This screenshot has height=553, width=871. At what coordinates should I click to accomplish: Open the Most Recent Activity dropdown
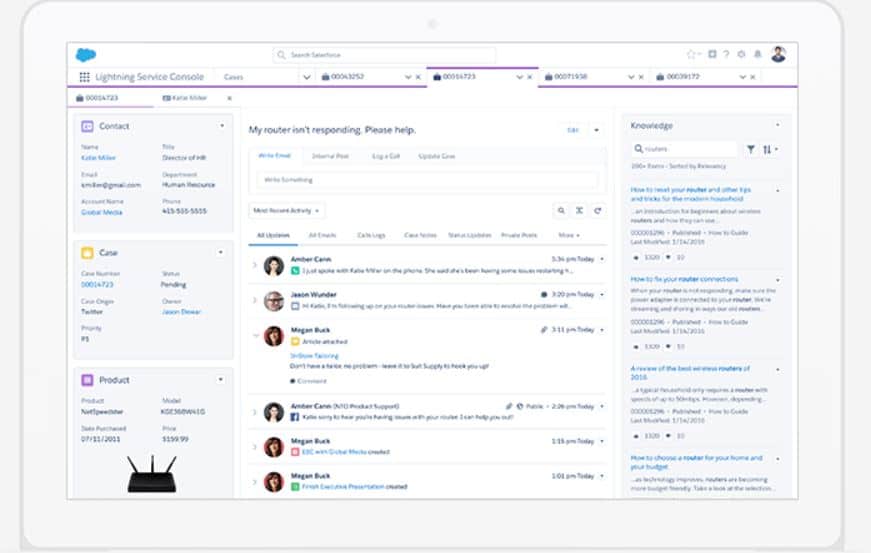(287, 210)
